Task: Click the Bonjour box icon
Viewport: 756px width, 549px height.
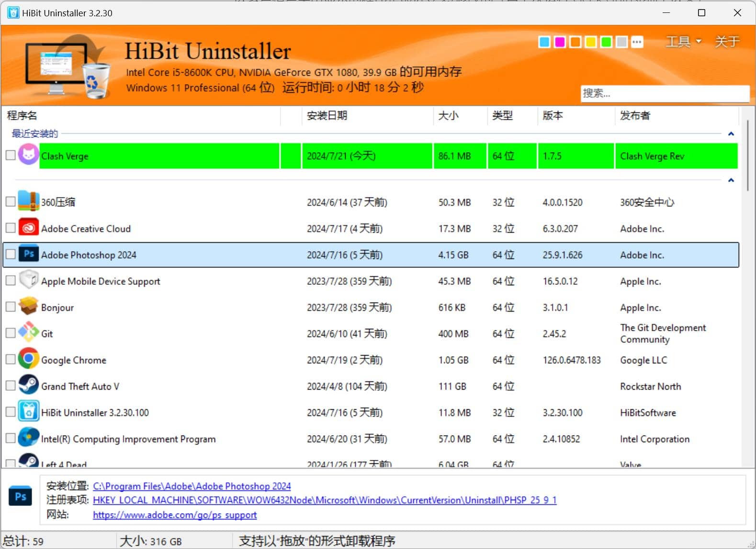Action: point(28,306)
